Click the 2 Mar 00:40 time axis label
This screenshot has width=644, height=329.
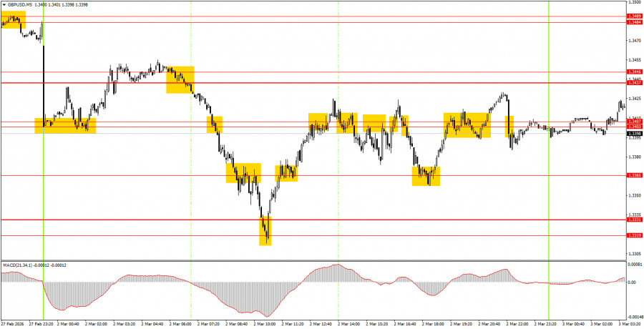tap(69, 324)
